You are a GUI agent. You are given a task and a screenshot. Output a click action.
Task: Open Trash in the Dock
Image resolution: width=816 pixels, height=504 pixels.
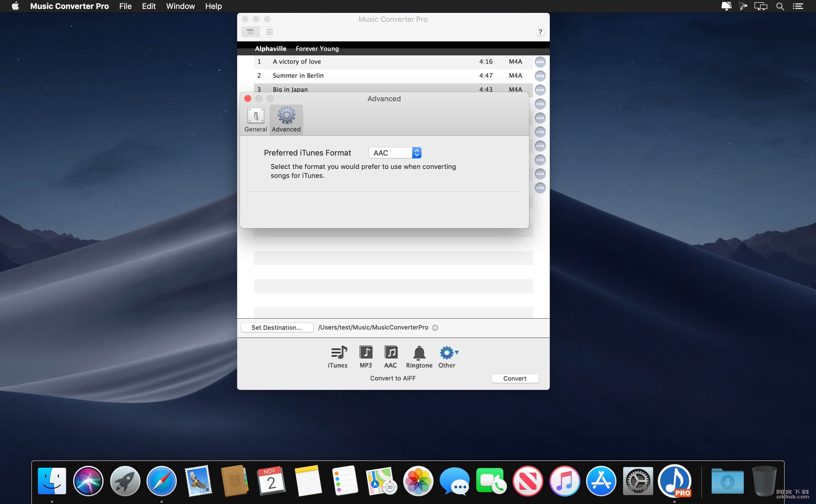click(764, 481)
